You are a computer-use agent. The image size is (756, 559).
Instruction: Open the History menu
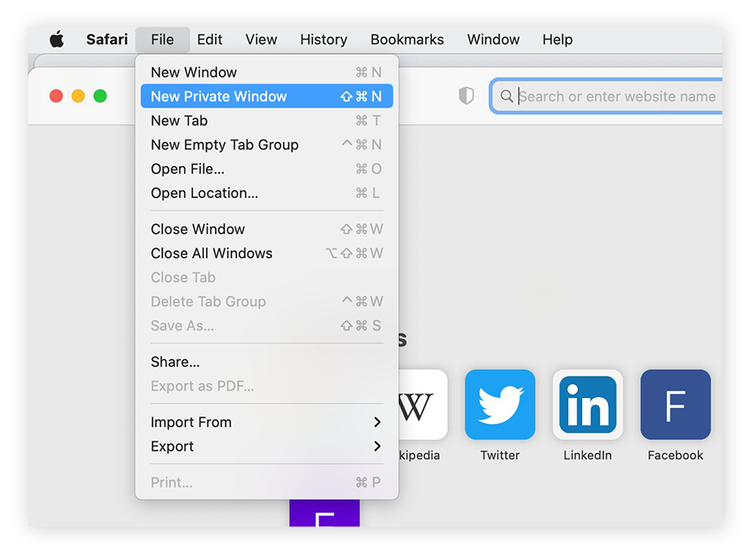tap(323, 39)
